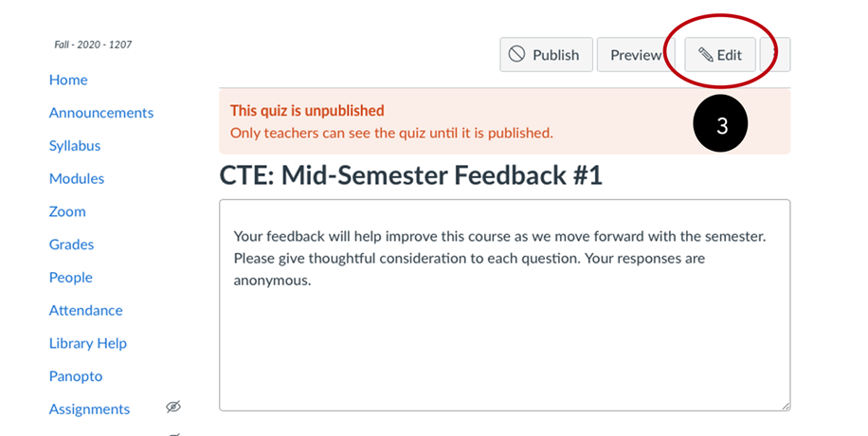
Task: Open the Syllabus page link
Action: 75,146
